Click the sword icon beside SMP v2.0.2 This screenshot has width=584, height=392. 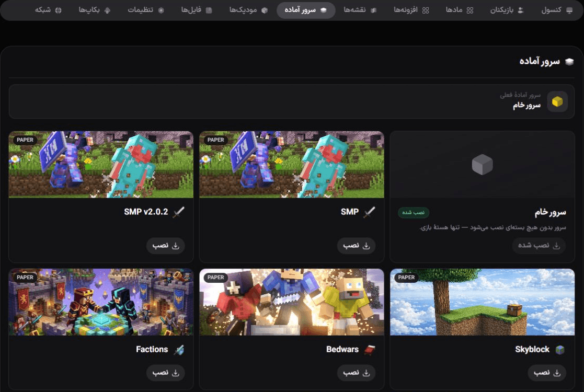click(x=179, y=212)
